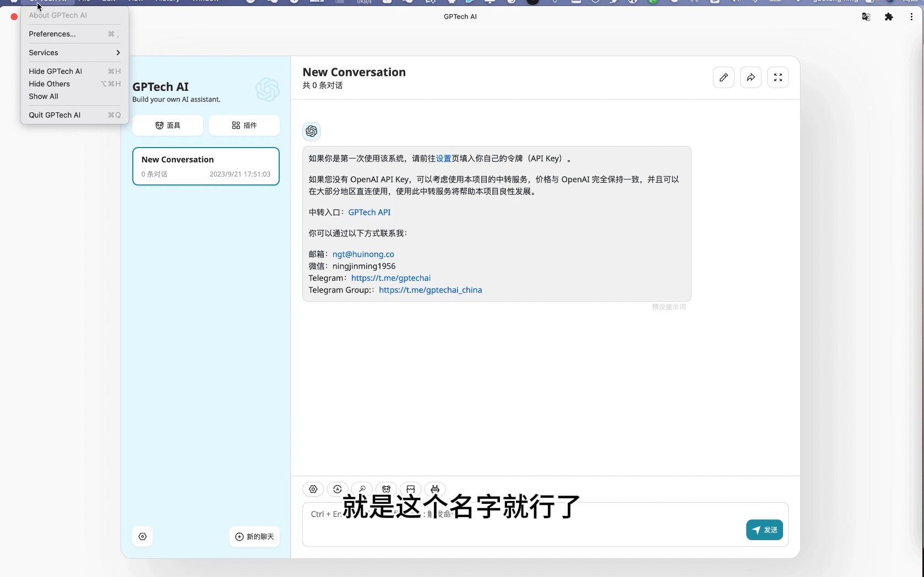Image resolution: width=924 pixels, height=577 pixels.
Task: Open chat settings gear above input box
Action: pyautogui.click(x=313, y=489)
